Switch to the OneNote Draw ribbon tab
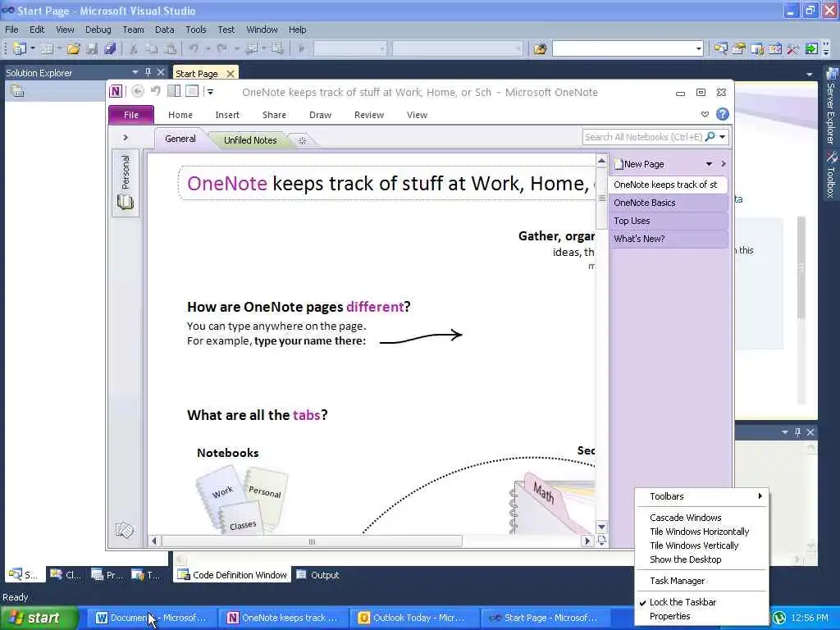The width and height of the screenshot is (840, 630). coord(321,115)
